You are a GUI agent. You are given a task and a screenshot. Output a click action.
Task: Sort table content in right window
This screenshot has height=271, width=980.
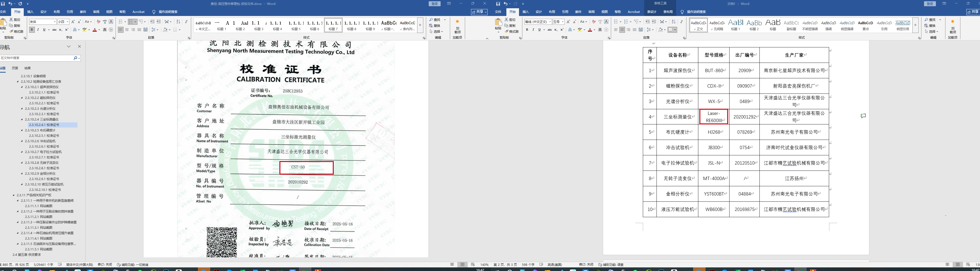(x=673, y=22)
